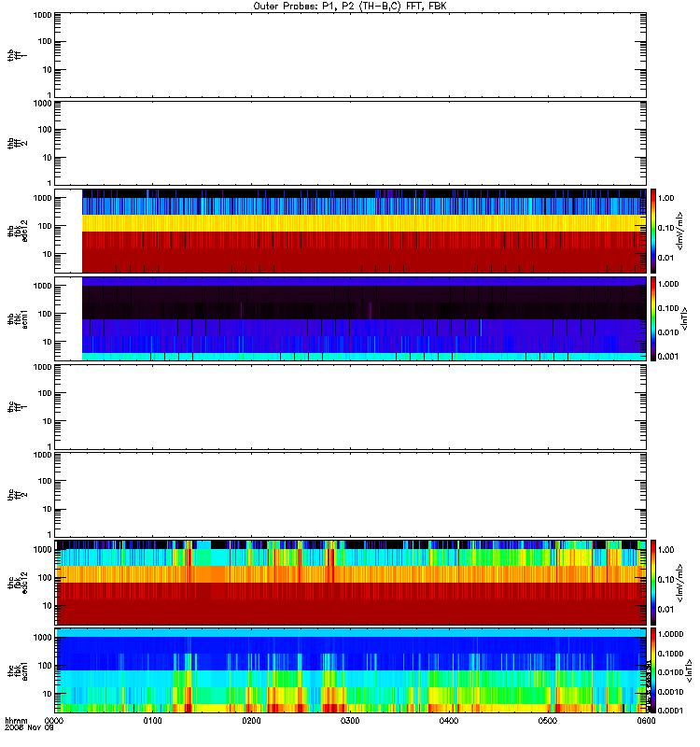Screen dimensions: 700x747
Task: Click the thc fbk scm1 spectrogram panel
Action: click(x=350, y=670)
